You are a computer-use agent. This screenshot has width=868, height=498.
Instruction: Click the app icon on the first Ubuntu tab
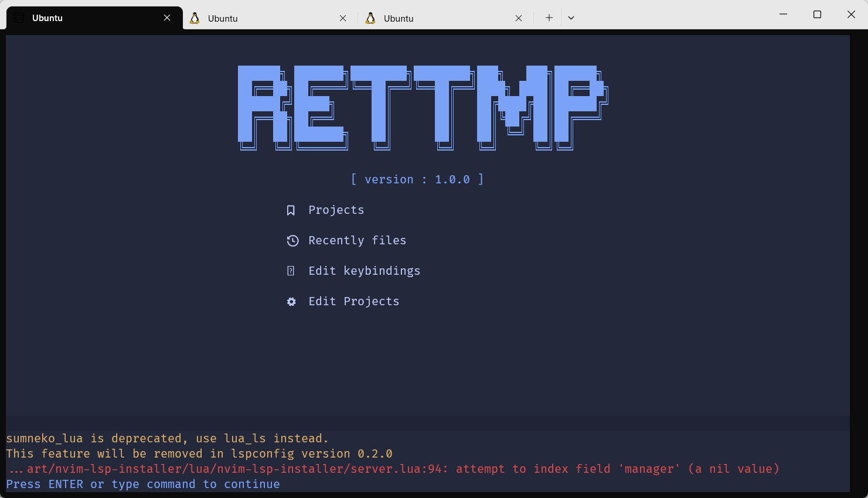[x=18, y=18]
